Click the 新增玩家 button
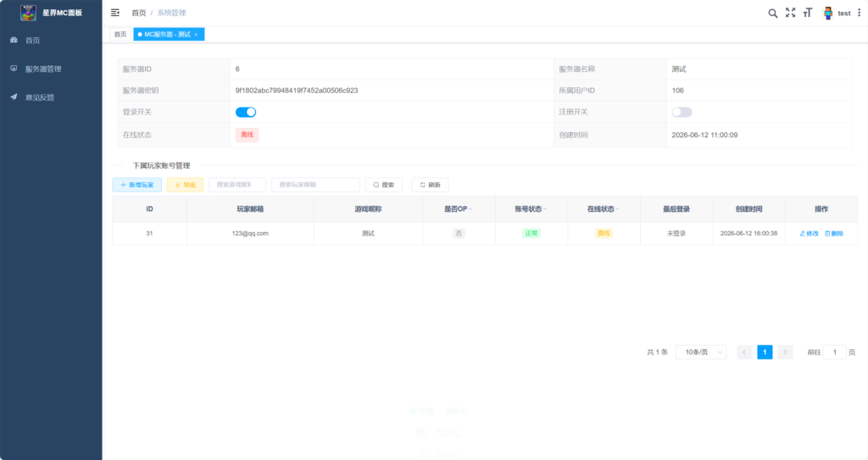 [x=136, y=185]
